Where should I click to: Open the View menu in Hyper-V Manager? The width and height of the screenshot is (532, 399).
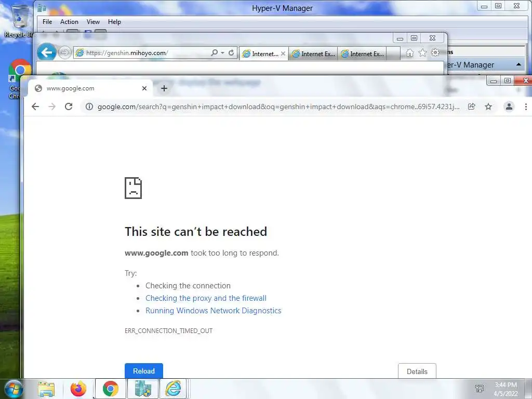[93, 22]
